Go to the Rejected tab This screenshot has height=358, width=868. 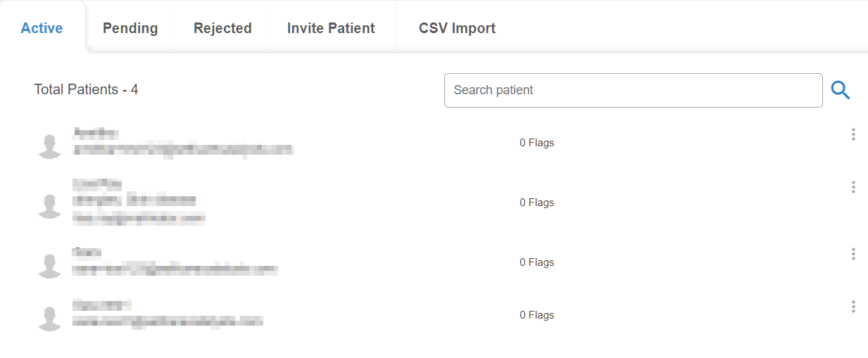[222, 28]
